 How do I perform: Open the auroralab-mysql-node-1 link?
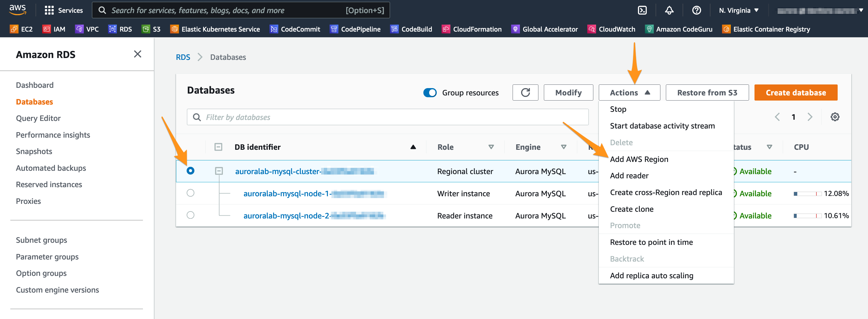[x=314, y=194]
